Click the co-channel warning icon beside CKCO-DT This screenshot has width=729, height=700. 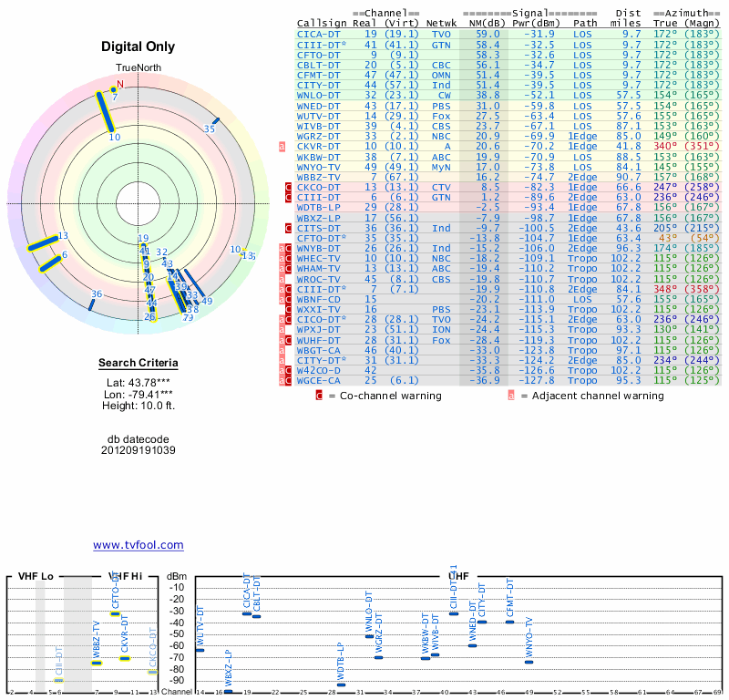pyautogui.click(x=289, y=187)
